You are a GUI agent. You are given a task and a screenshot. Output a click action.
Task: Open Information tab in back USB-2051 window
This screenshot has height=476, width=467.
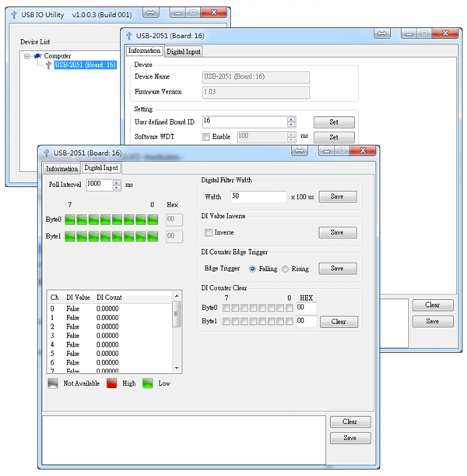145,51
